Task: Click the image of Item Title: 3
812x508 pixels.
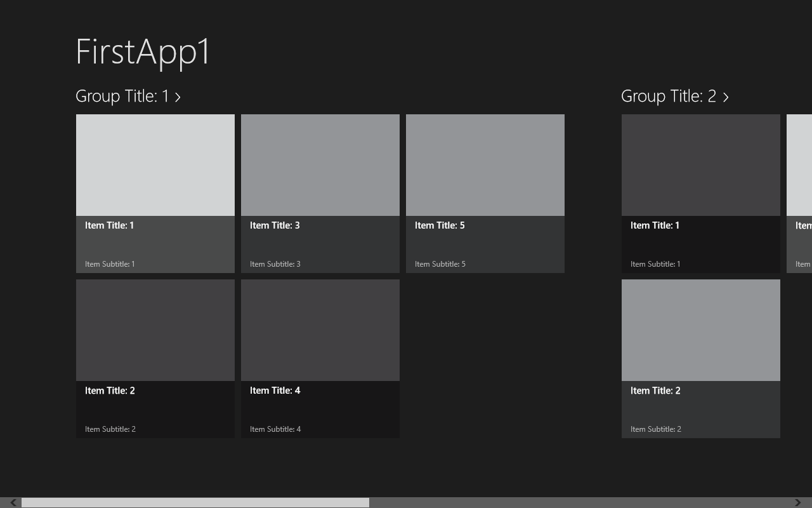Action: pos(320,165)
